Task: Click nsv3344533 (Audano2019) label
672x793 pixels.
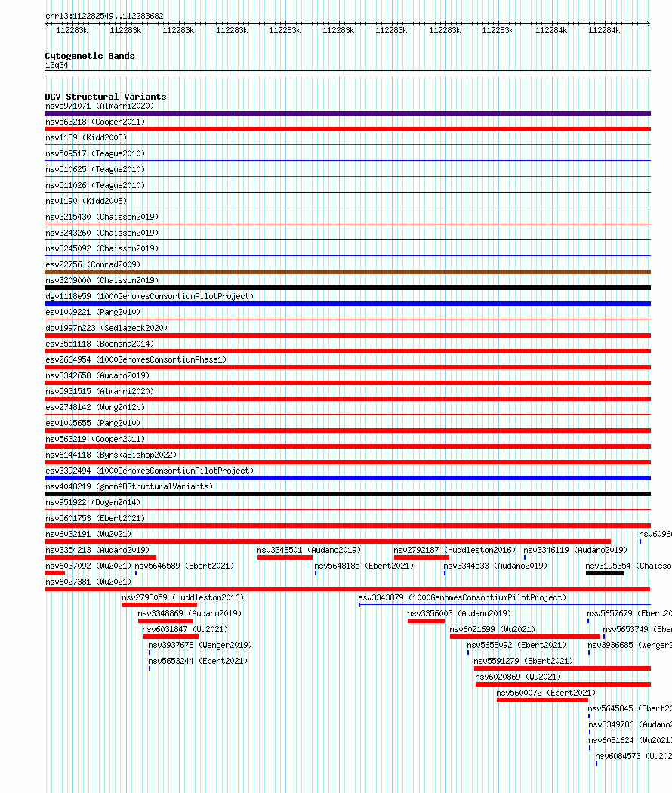Action: pyautogui.click(x=495, y=566)
